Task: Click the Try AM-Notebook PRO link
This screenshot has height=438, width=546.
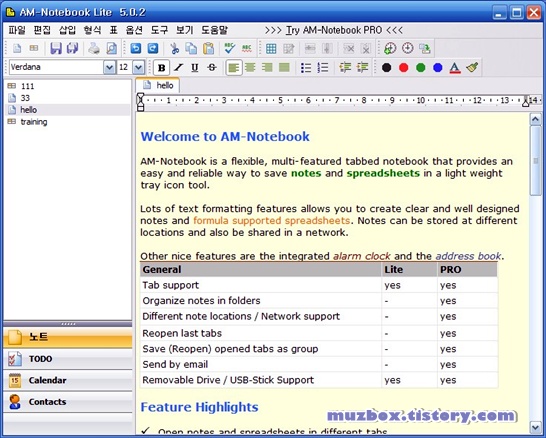Action: [x=334, y=30]
